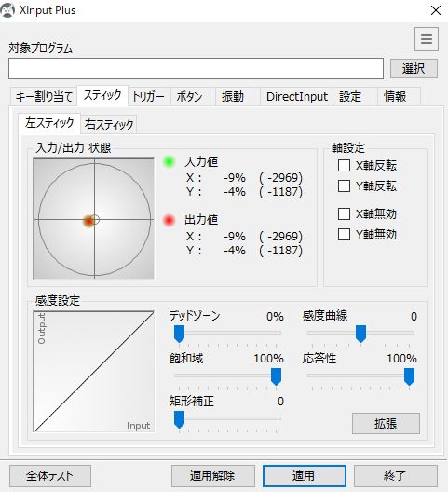Viewport: 448px width, 492px height.
Task: Click the 矩形補正 slider handle
Action: click(179, 420)
